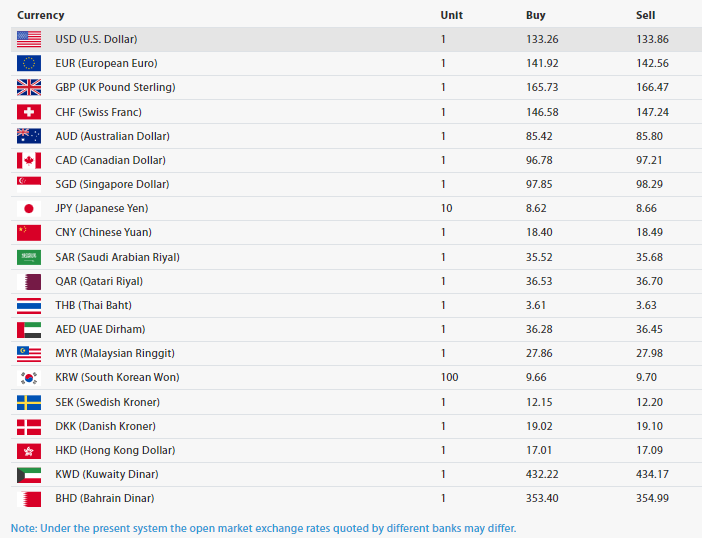702x538 pixels.
Task: Click the UK flag icon
Action: coord(29,87)
